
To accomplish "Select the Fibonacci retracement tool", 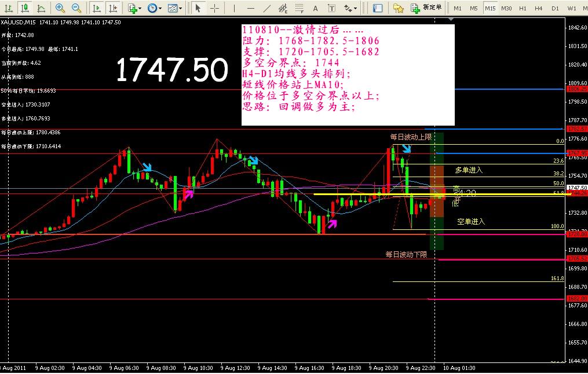I will [x=299, y=8].
